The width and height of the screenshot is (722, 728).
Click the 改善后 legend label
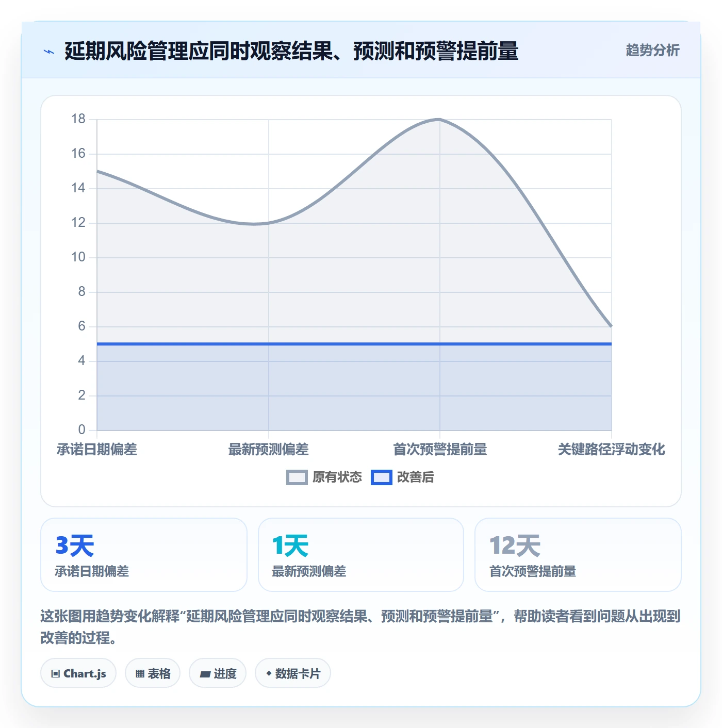click(x=416, y=477)
